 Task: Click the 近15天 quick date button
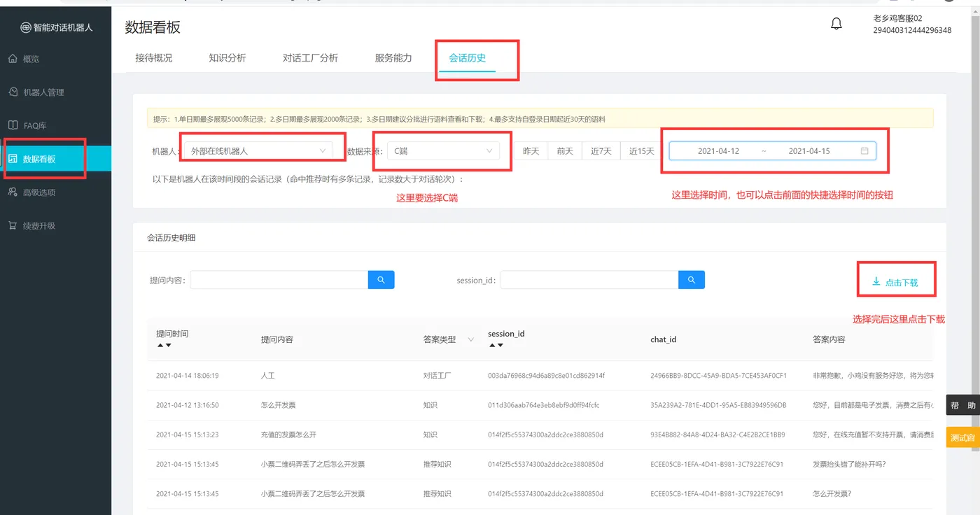point(640,150)
